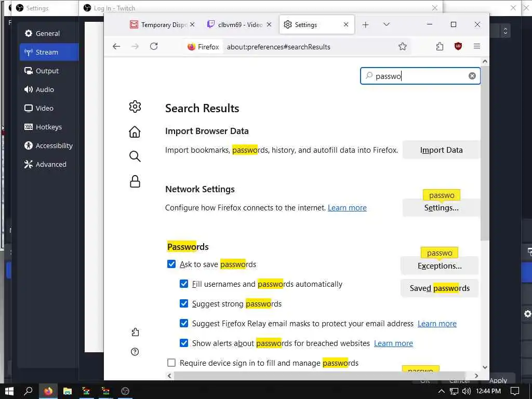Click the Firefox icon in the taskbar
Screen dimensions: 532x399
click(x=48, y=391)
